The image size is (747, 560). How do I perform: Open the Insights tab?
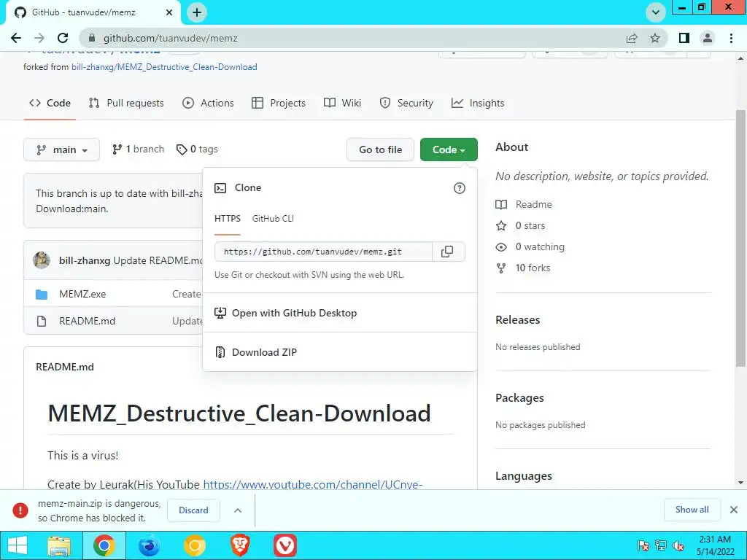pyautogui.click(x=478, y=103)
